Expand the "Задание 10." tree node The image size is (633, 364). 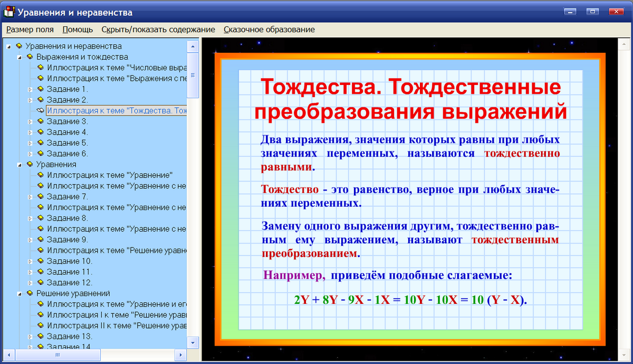30,261
